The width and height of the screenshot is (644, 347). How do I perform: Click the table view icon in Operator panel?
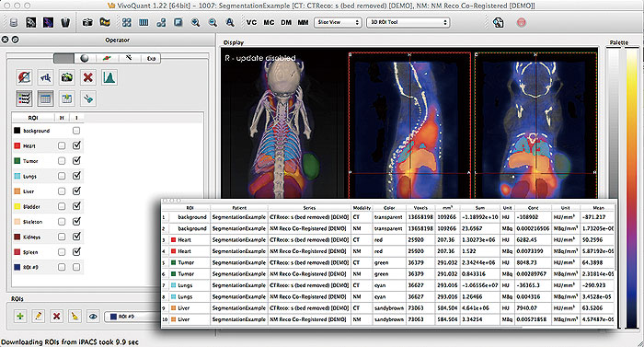tap(46, 98)
